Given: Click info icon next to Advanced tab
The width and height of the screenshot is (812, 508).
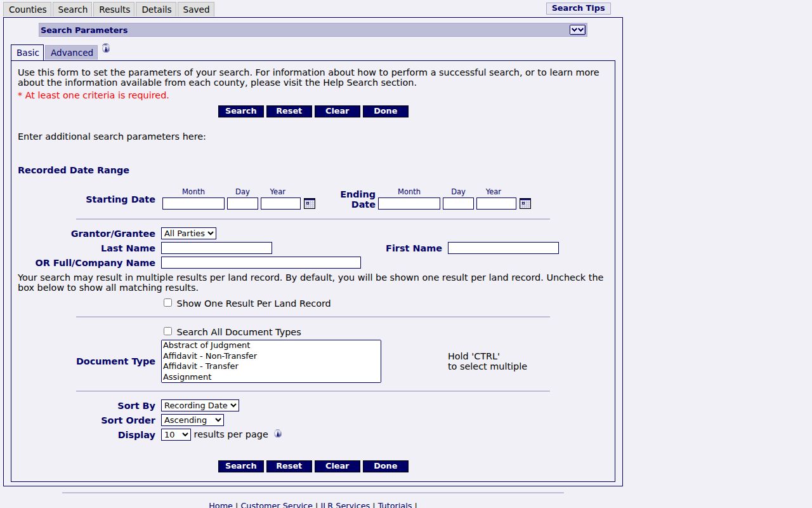Looking at the screenshot, I should (x=106, y=48).
